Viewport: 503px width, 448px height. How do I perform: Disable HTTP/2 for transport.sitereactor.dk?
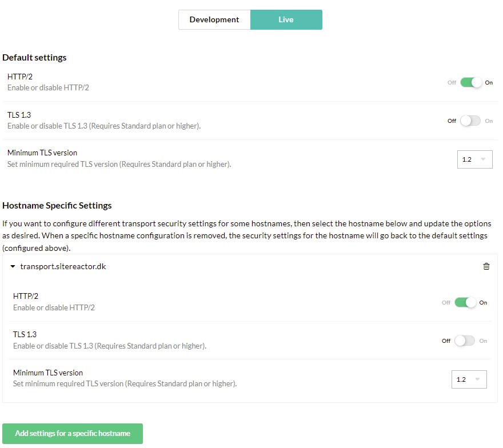[x=465, y=302]
